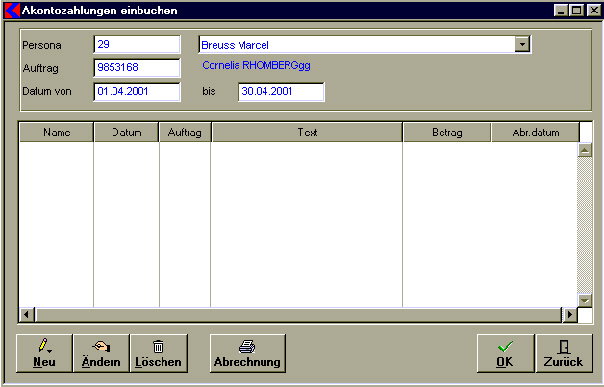Focus the Datum von field 01.04.2001
604x387 pixels.
(137, 92)
